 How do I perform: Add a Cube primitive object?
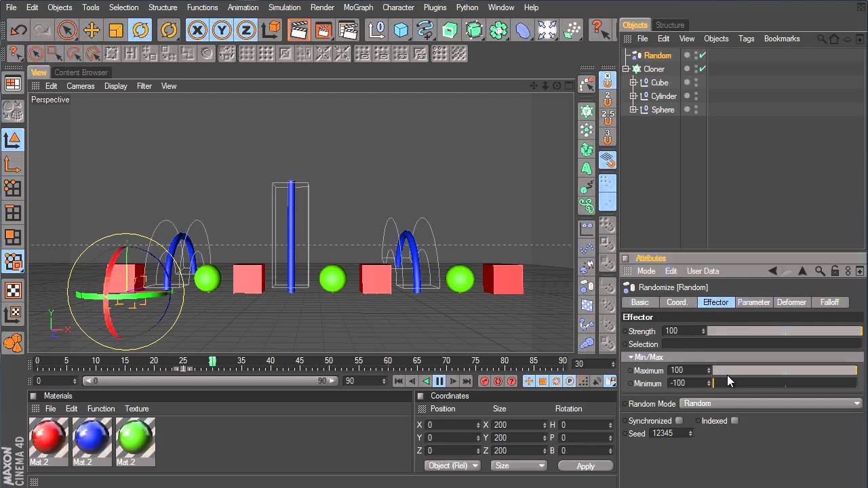coord(401,30)
